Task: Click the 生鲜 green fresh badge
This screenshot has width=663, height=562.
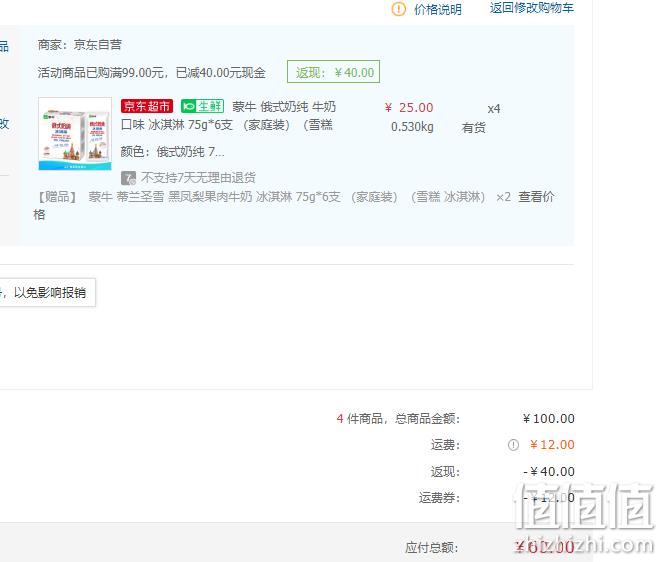Action: pyautogui.click(x=203, y=106)
